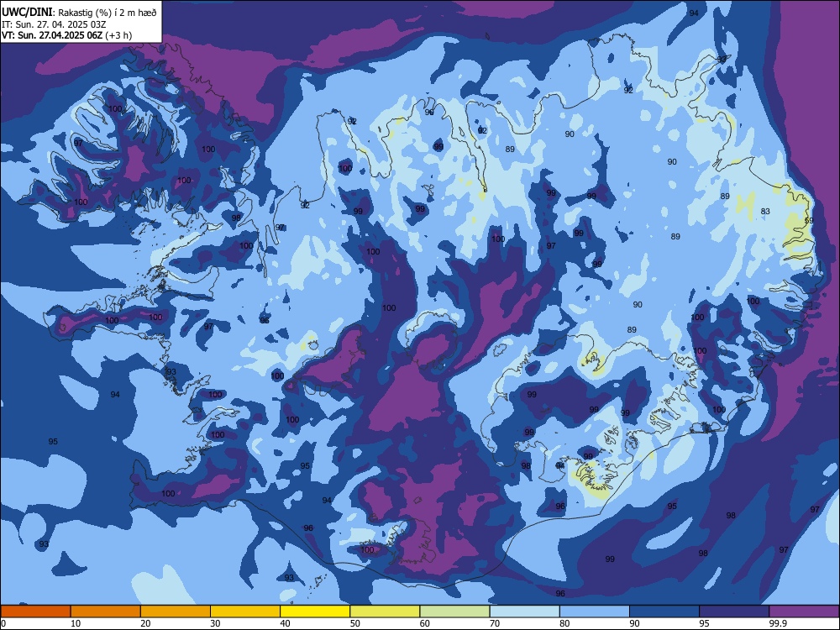Image resolution: width=840 pixels, height=630 pixels.
Task: Click the pale blue 70–80 legend swatch
Action: click(524, 612)
